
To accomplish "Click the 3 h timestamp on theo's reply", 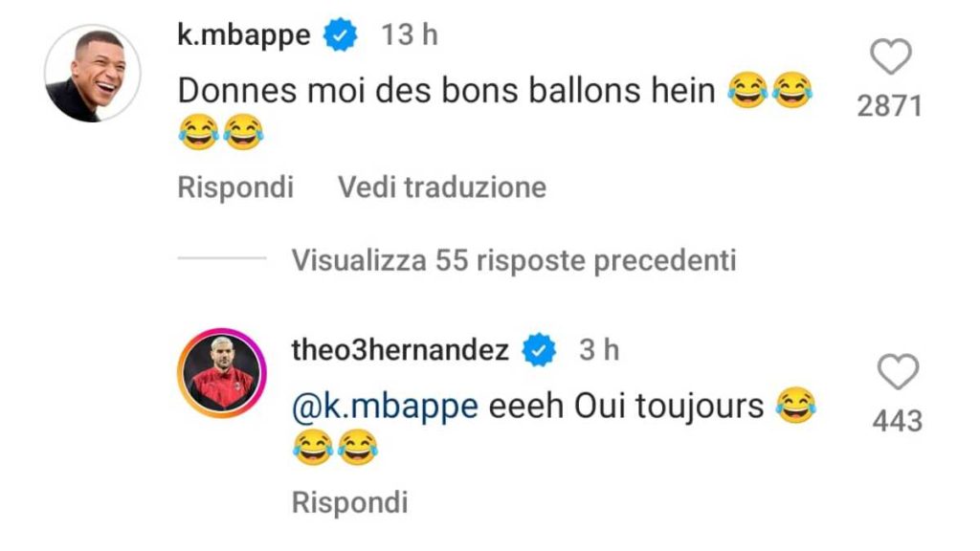I will (599, 350).
